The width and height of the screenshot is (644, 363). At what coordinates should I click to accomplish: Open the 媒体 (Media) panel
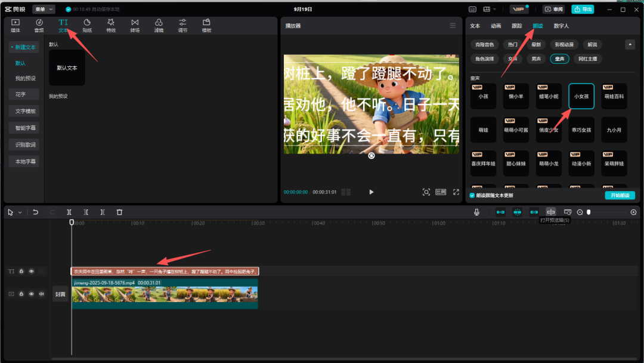[x=15, y=26]
